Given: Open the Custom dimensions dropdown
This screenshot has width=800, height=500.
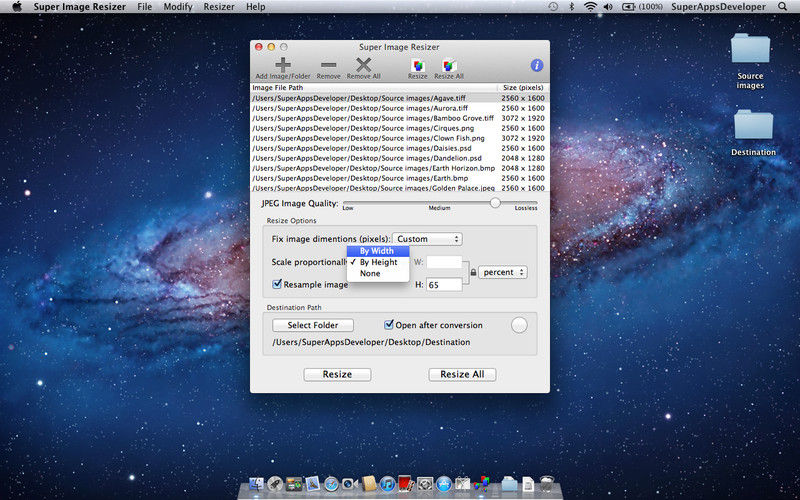Looking at the screenshot, I should tap(428, 239).
